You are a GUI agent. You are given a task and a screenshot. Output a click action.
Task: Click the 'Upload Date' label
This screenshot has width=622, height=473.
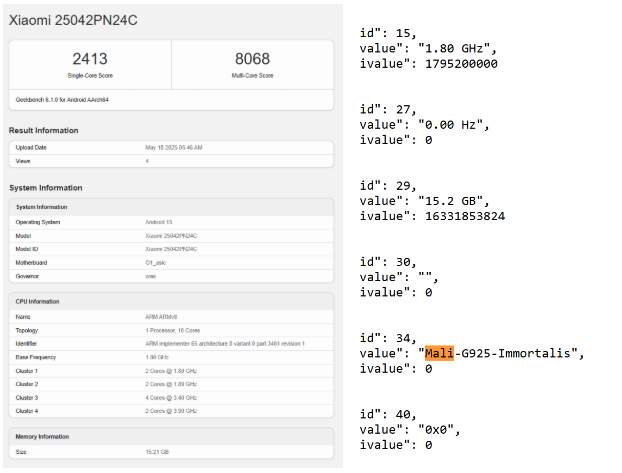click(x=31, y=148)
